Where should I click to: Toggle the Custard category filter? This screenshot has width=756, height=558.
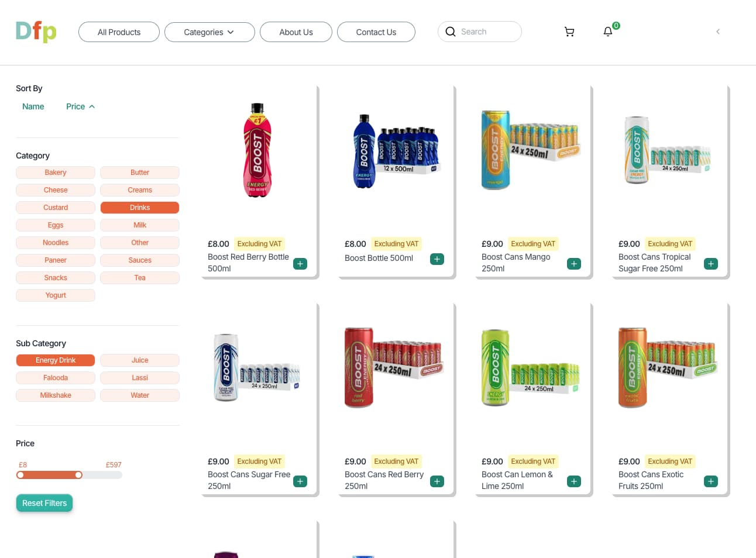56,208
